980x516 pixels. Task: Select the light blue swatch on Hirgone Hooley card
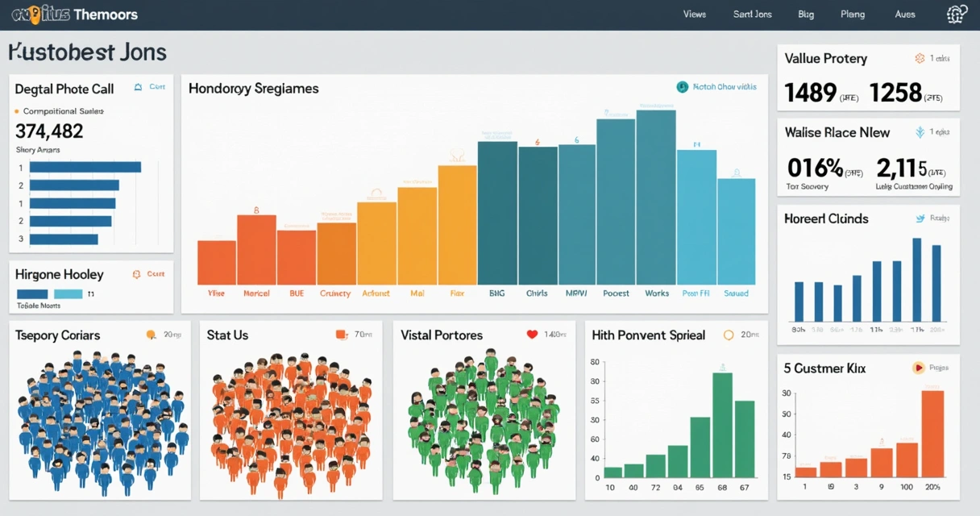pos(68,294)
